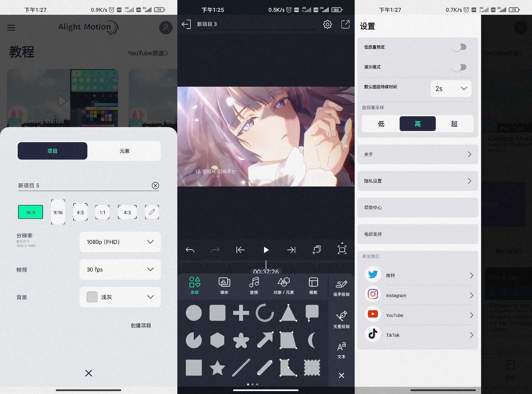Tap the export share icon in the editor
Screen dimensions: 532x394
pos(345,24)
